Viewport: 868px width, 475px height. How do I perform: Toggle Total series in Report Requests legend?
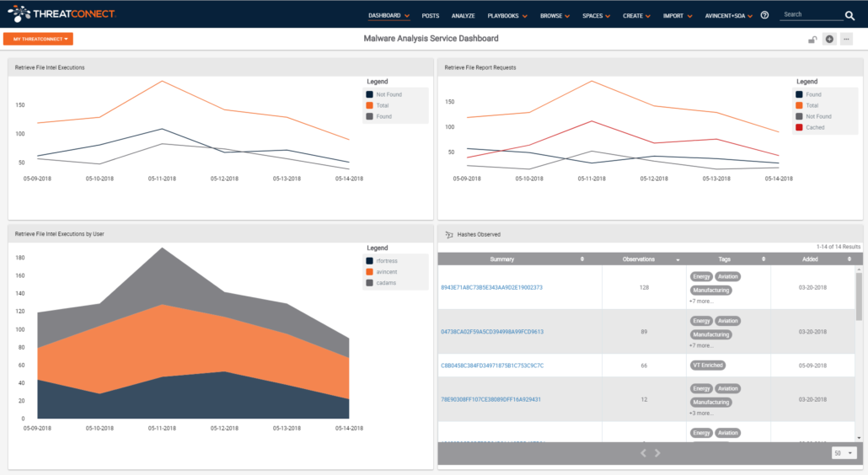[x=807, y=105]
